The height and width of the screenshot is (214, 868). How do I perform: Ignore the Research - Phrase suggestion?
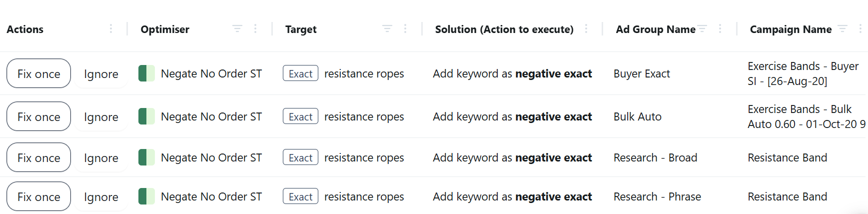[x=101, y=196]
